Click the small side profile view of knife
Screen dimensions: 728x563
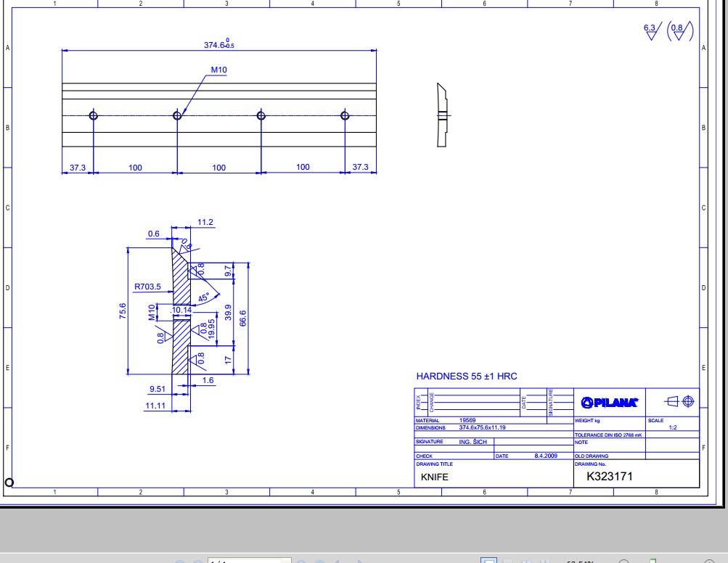442,114
